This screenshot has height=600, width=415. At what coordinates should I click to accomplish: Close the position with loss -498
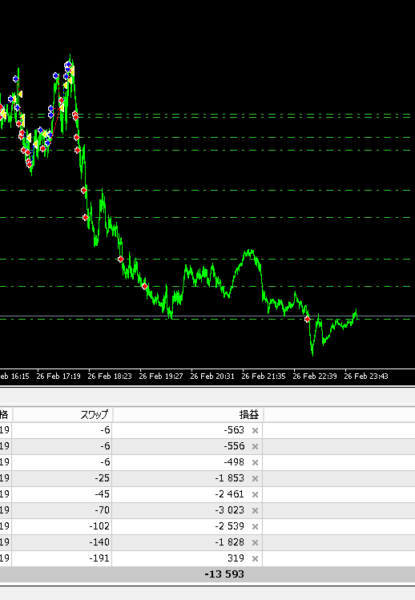tap(255, 463)
